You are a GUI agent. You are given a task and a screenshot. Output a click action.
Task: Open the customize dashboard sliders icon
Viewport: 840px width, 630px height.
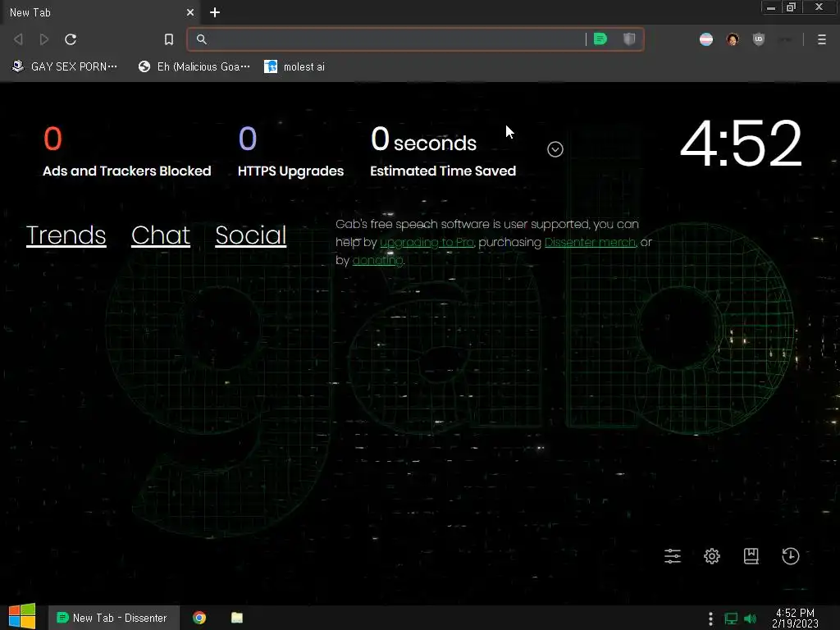click(673, 556)
